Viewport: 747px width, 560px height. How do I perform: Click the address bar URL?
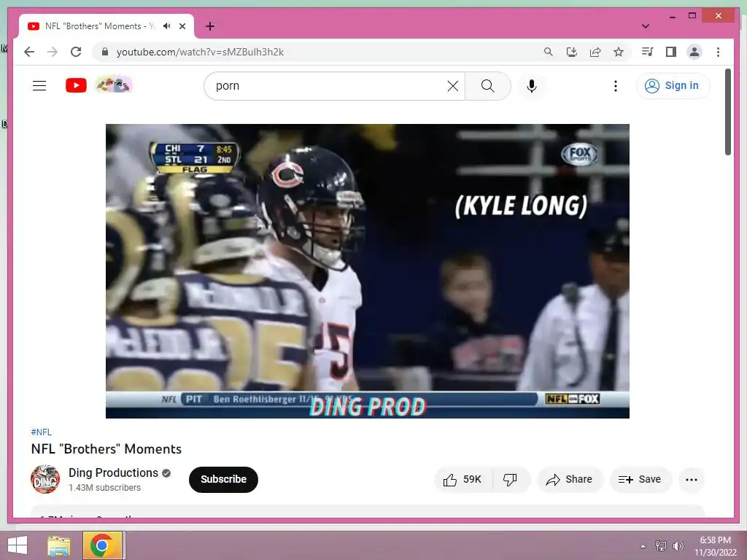coord(200,52)
